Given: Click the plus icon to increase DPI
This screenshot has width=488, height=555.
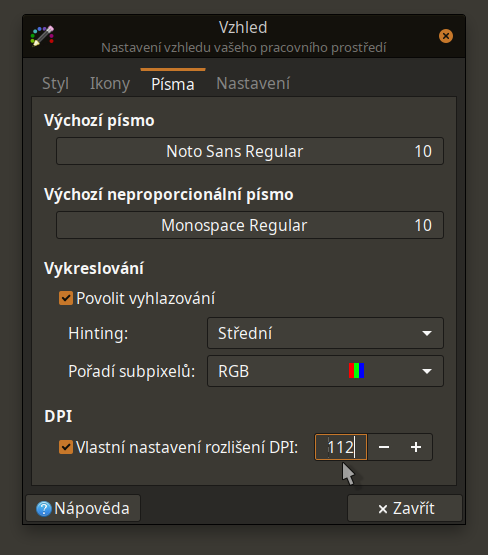Looking at the screenshot, I should [416, 447].
